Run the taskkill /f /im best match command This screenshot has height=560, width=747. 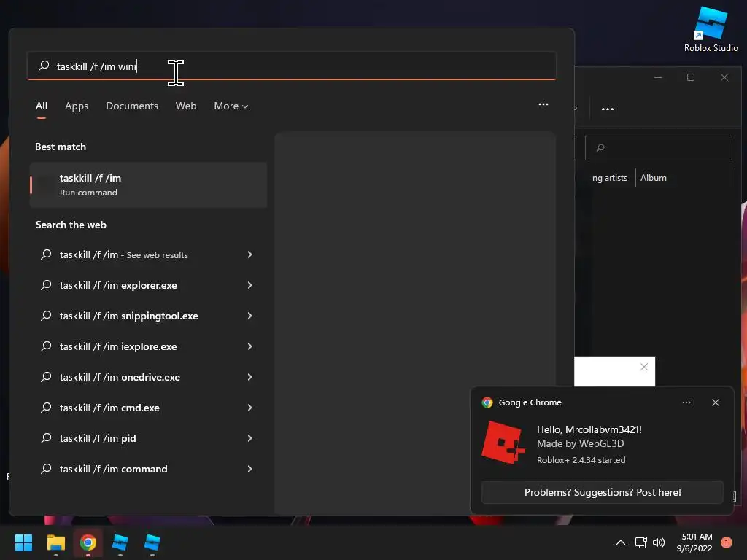click(148, 184)
